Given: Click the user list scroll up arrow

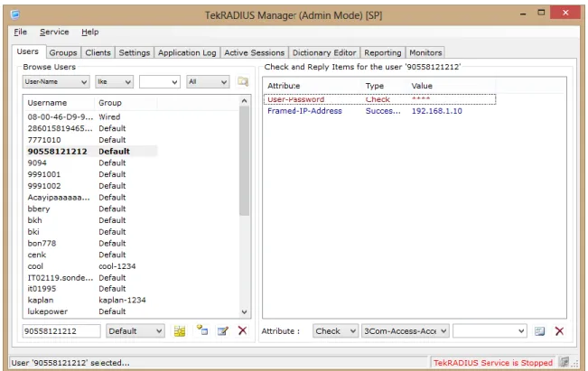Looking at the screenshot, I should tap(244, 101).
